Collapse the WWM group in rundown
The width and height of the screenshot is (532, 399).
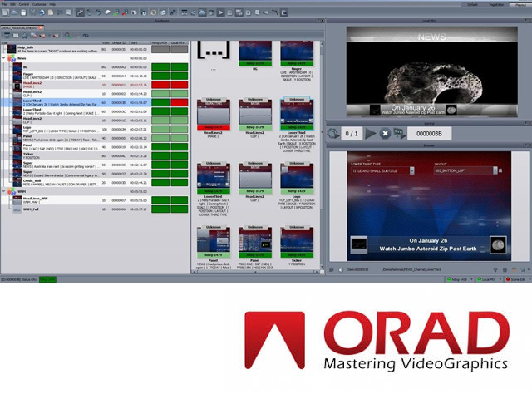[3, 191]
